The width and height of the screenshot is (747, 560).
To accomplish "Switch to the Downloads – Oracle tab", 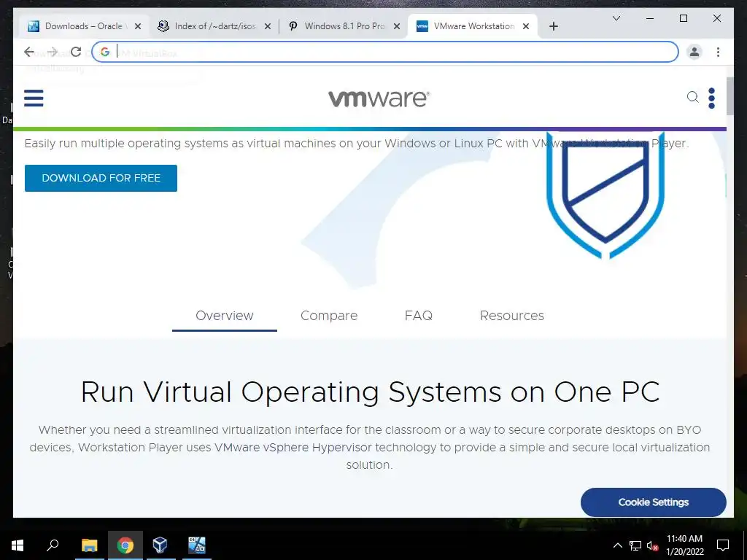I will click(83, 26).
